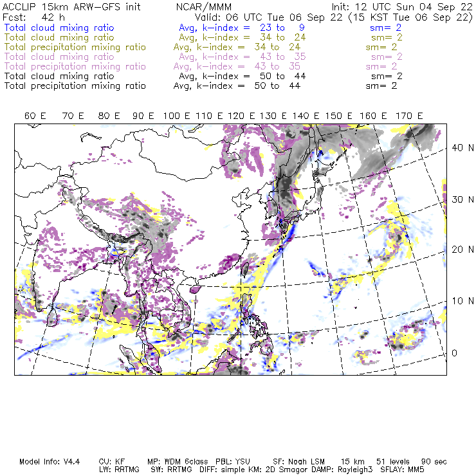This screenshot has height=476, width=476.
Task: Click 'Init: 12 UTC Sun 04 Sep 22' text
Action: click(x=402, y=6)
